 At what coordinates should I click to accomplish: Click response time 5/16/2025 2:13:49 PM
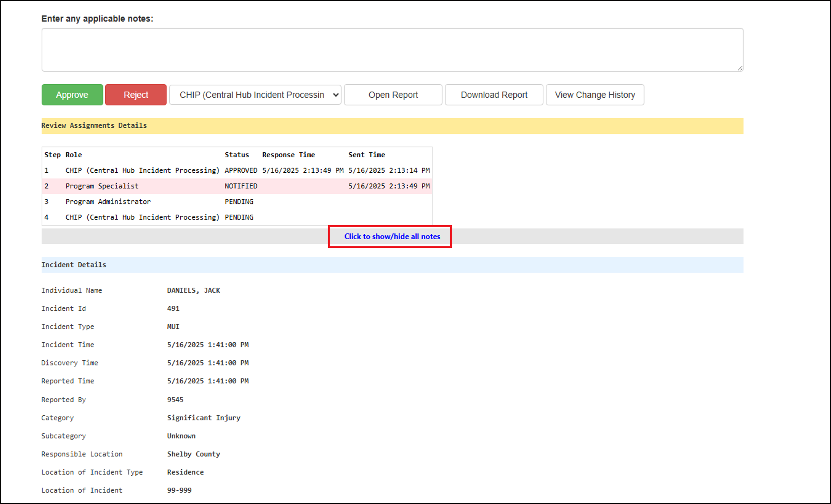[x=303, y=170]
